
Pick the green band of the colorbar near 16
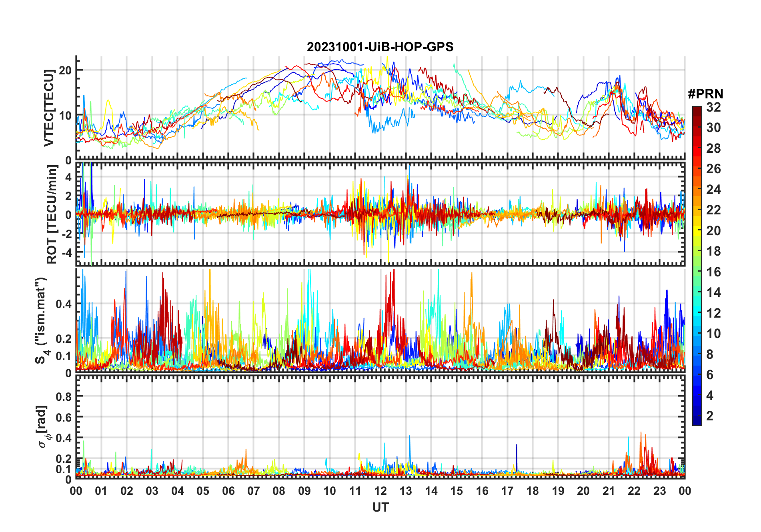pyautogui.click(x=697, y=272)
